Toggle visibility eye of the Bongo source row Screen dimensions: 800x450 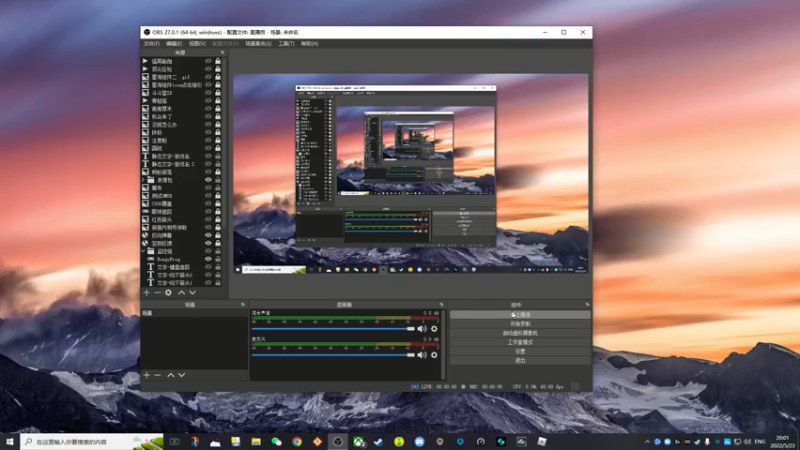(208, 259)
